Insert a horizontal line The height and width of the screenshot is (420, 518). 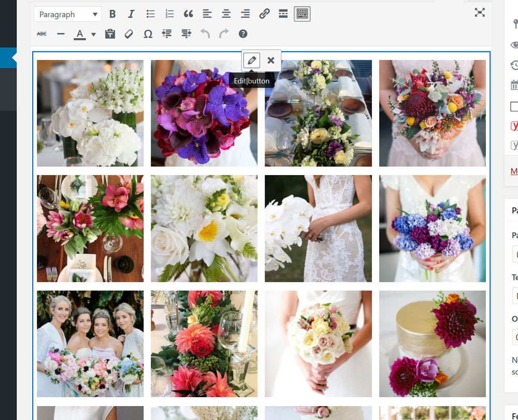61,34
